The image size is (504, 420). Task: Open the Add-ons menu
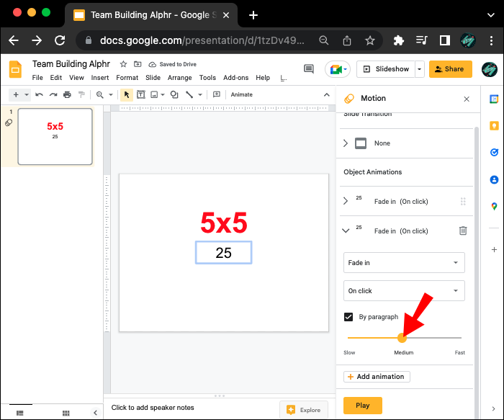click(x=235, y=78)
